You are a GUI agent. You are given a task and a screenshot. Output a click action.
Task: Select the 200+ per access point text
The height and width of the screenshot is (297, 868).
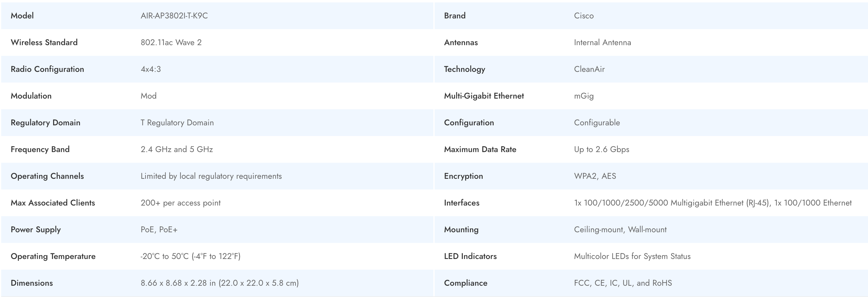point(180,203)
